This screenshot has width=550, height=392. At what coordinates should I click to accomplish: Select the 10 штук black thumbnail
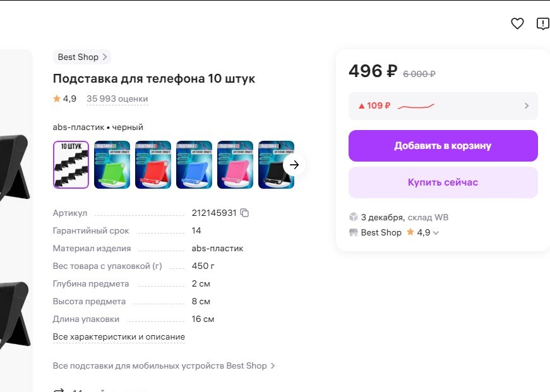(x=71, y=165)
